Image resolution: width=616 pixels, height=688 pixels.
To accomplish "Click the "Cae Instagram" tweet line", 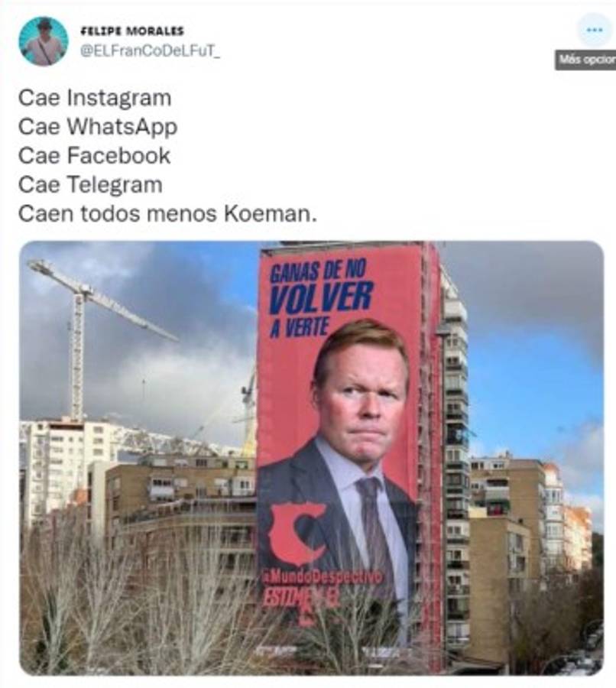I will pos(95,97).
